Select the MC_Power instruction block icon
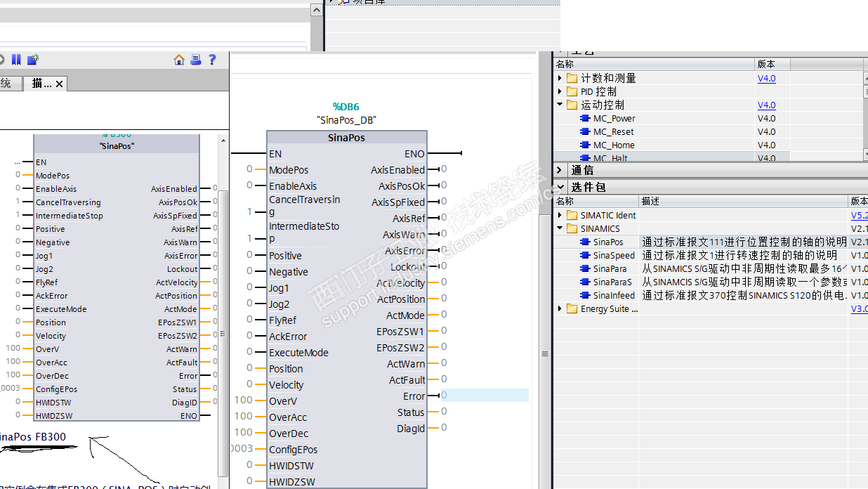868x489 pixels. (585, 119)
